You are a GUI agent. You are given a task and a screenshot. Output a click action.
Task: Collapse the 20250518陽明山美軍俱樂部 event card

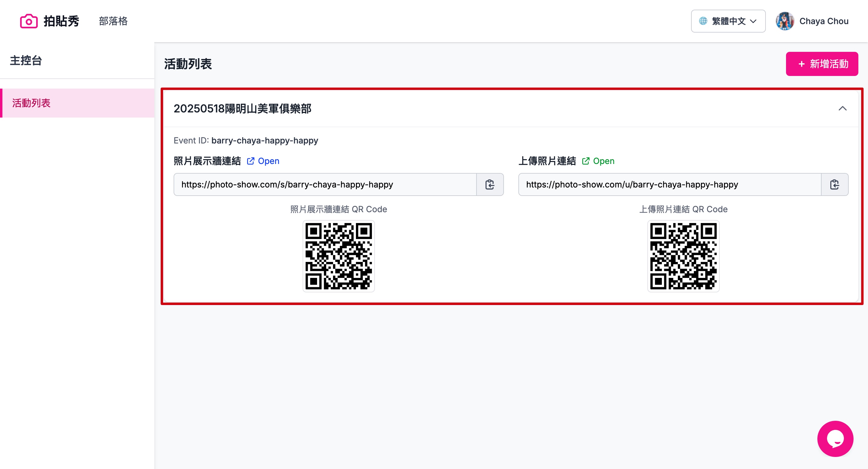[842, 109]
